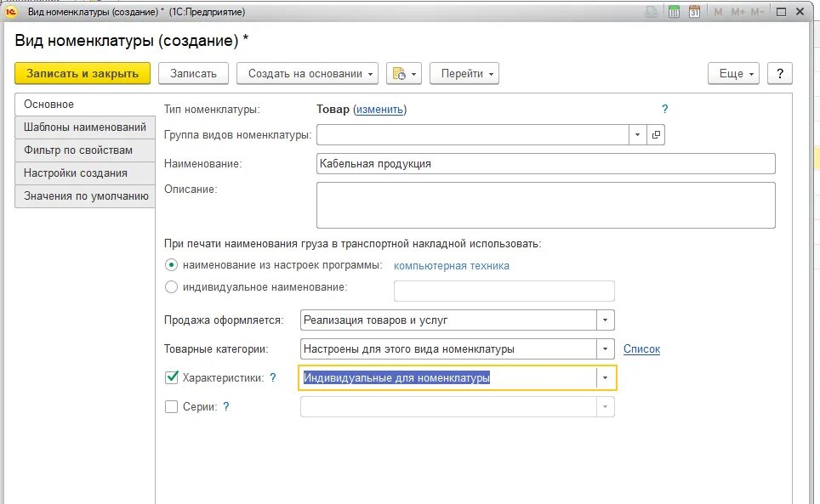820x504 pixels.
Task: Click the Записать button
Action: [193, 74]
